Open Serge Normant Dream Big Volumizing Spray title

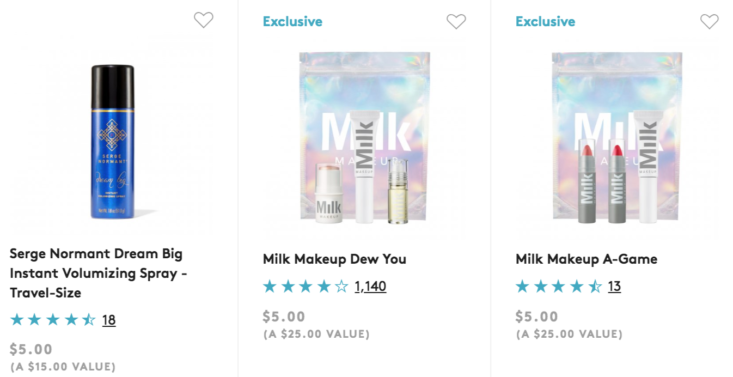(x=98, y=273)
